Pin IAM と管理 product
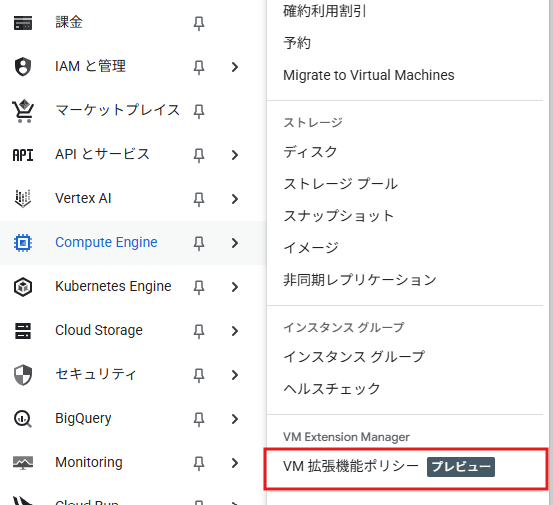Screen dimensions: 553x505 pyautogui.click(x=199, y=67)
